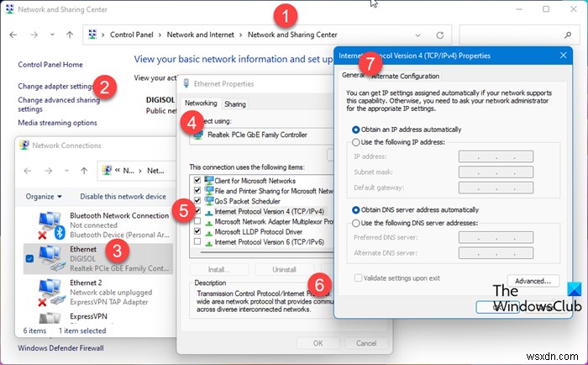Click the up arrow in Network and Sharing Center
588x365 pixels.
pos(69,36)
